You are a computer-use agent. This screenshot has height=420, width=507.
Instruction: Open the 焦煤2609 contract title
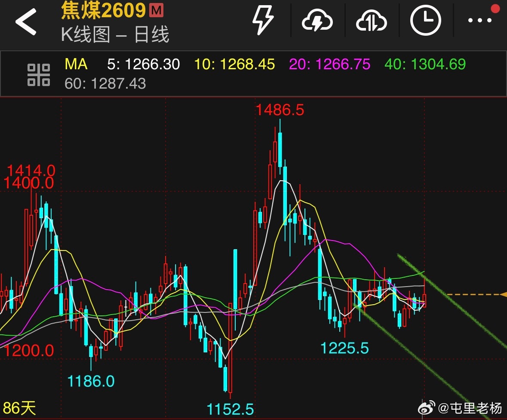click(104, 10)
